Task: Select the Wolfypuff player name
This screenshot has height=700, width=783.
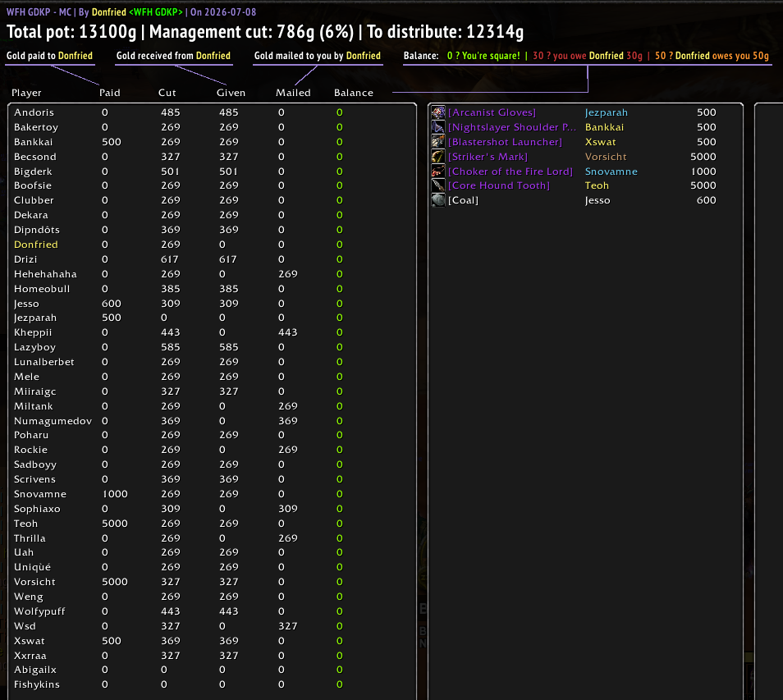Action: [39, 611]
